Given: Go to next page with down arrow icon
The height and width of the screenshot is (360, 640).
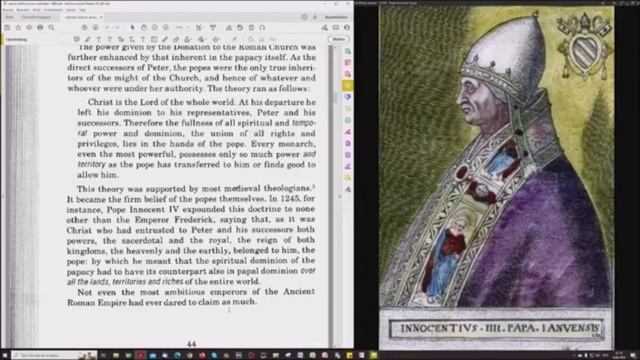Looking at the screenshot, I should [95, 27].
